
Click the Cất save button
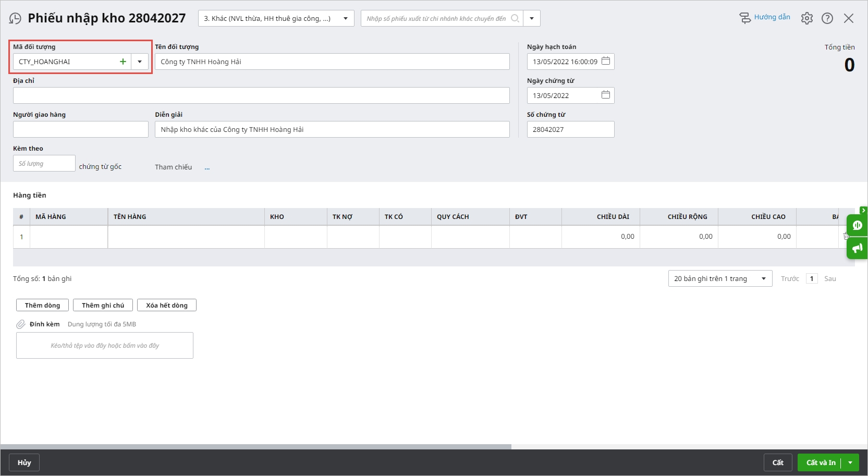coord(778,462)
